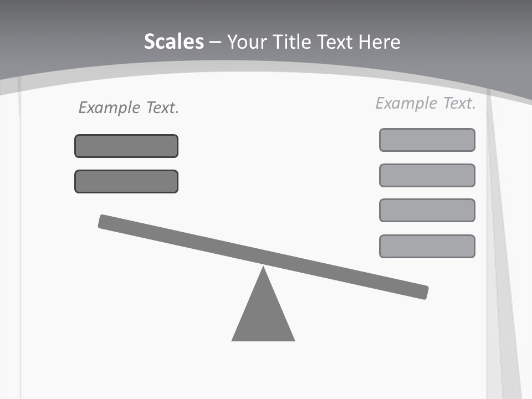Click the dash in the slide title
Viewport: 532px width, 399px height.
coord(215,42)
